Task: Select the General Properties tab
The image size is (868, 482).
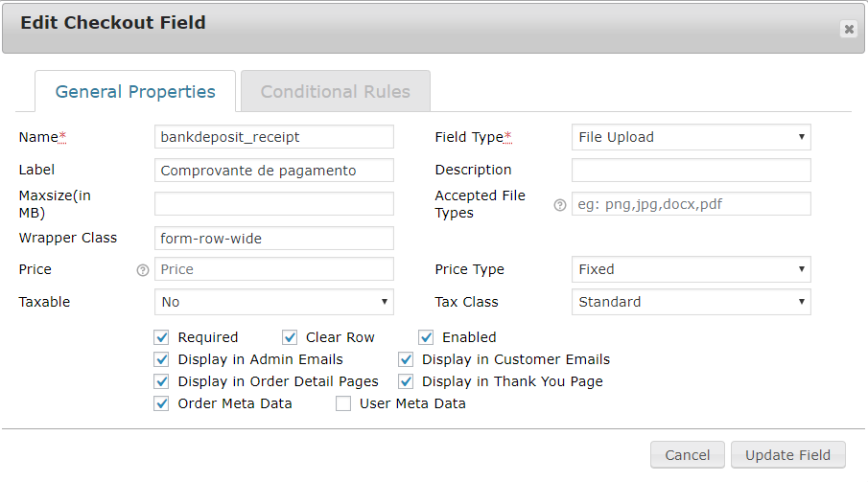Action: pyautogui.click(x=135, y=92)
